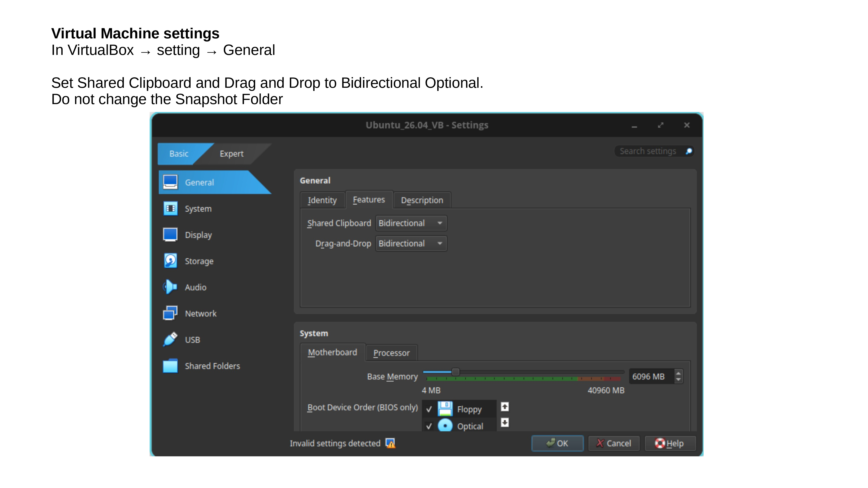Open the Identity tab
Viewport: 868px width, 488px height.
[322, 200]
